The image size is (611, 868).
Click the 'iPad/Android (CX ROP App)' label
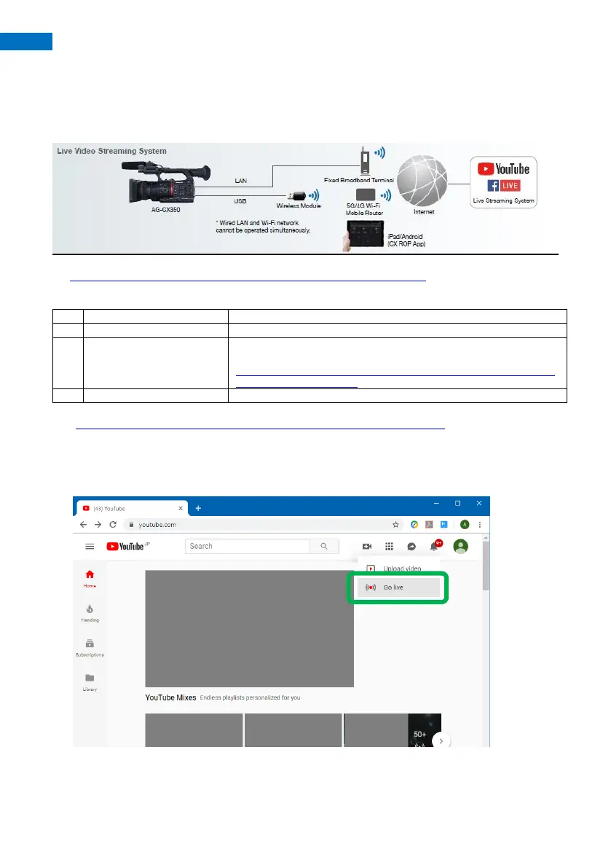406,241
